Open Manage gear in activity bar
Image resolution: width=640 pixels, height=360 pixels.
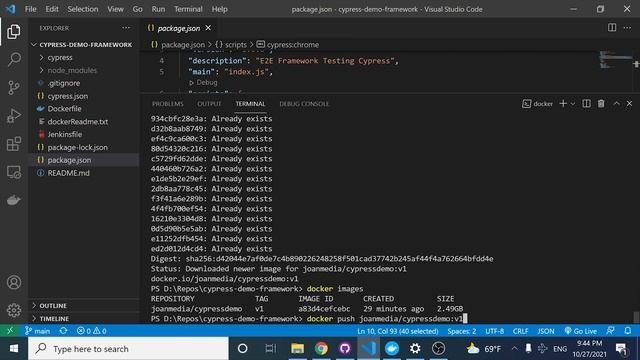13,310
